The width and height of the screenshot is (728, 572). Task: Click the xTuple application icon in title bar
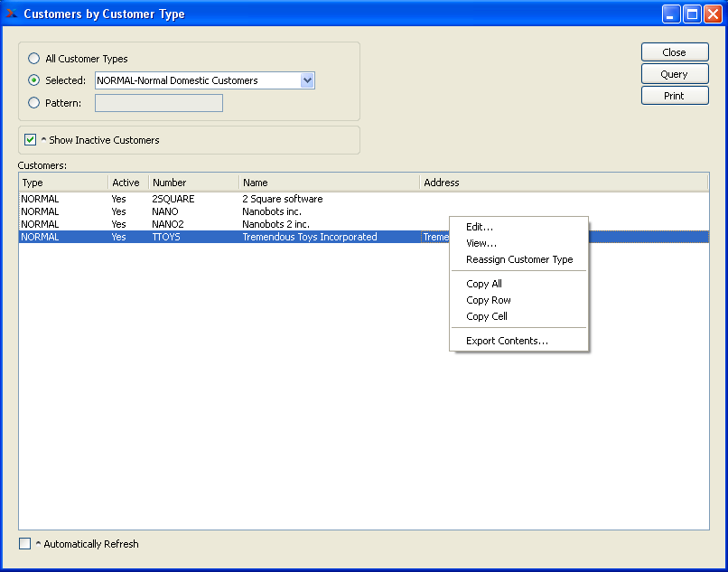pos(12,14)
